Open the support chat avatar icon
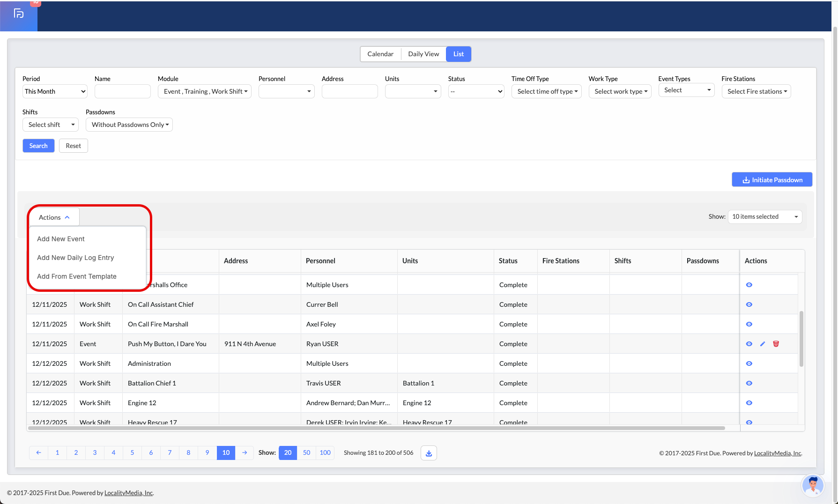Screen dimensions: 838x504 click(x=813, y=485)
